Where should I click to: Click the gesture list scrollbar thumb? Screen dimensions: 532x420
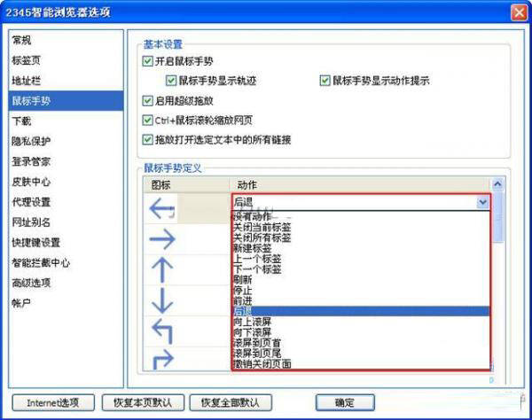497,217
